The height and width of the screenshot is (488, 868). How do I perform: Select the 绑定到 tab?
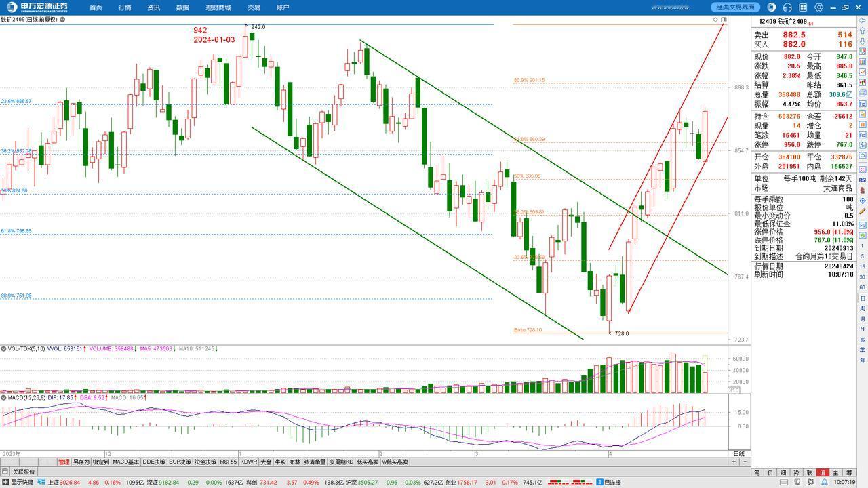pyautogui.click(x=101, y=462)
